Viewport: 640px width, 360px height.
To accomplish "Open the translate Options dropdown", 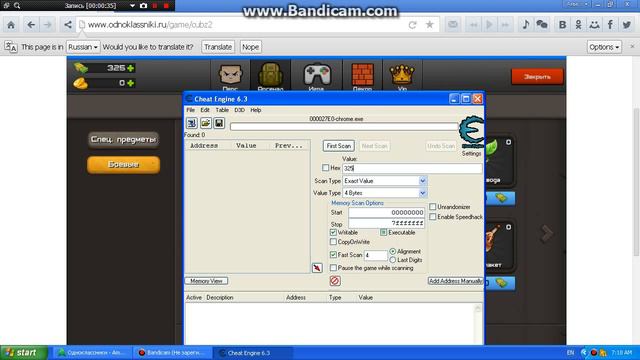I will tap(604, 47).
